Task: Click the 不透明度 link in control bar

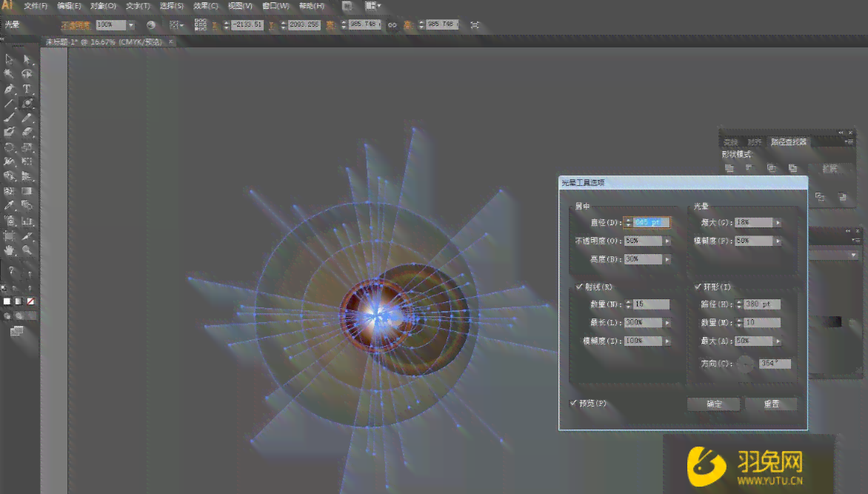Action: click(76, 25)
